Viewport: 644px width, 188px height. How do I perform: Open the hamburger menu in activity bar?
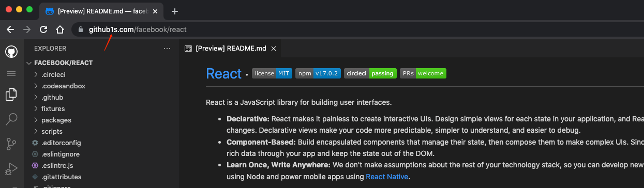[11, 74]
